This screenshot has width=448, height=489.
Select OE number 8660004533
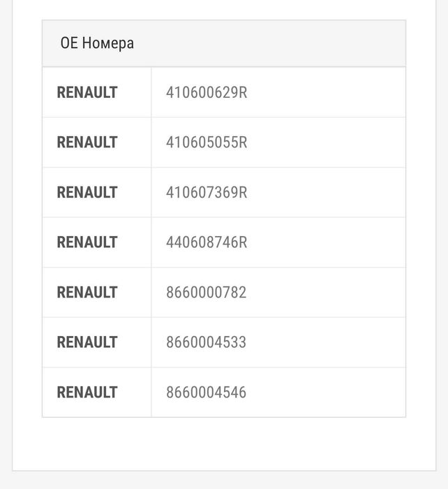207,342
